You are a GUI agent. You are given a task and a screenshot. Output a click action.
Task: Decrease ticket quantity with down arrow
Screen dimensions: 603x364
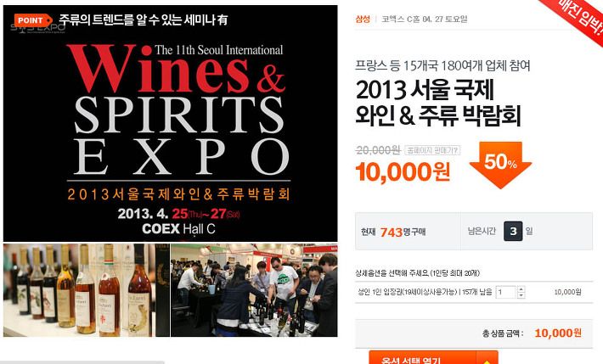(x=521, y=295)
